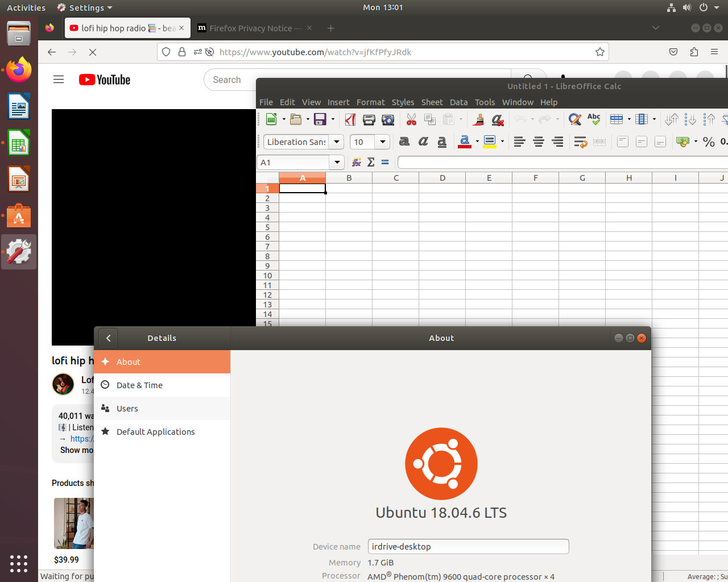
Task: Apply the red font color swatch
Action: point(465,142)
